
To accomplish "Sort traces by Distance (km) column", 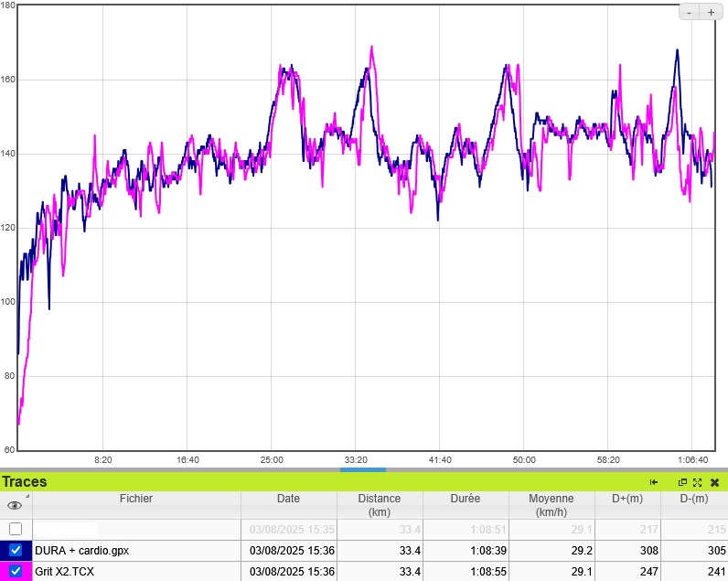I will [379, 505].
